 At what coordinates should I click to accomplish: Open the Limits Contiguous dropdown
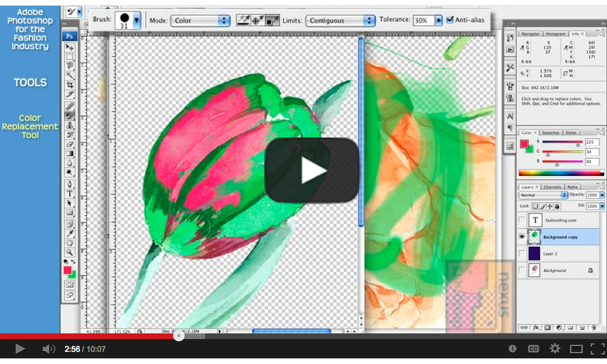pyautogui.click(x=341, y=21)
